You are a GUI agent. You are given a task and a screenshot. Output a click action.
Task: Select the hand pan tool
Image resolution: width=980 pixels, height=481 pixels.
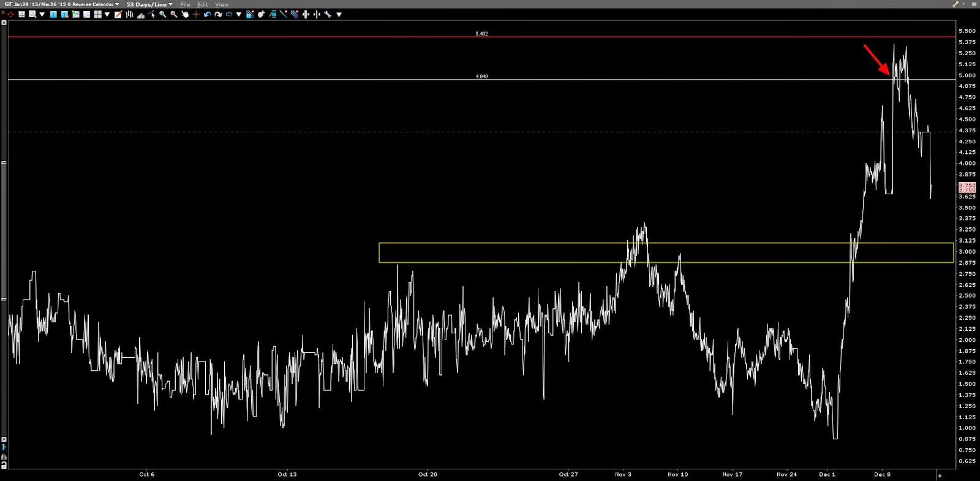(185, 14)
